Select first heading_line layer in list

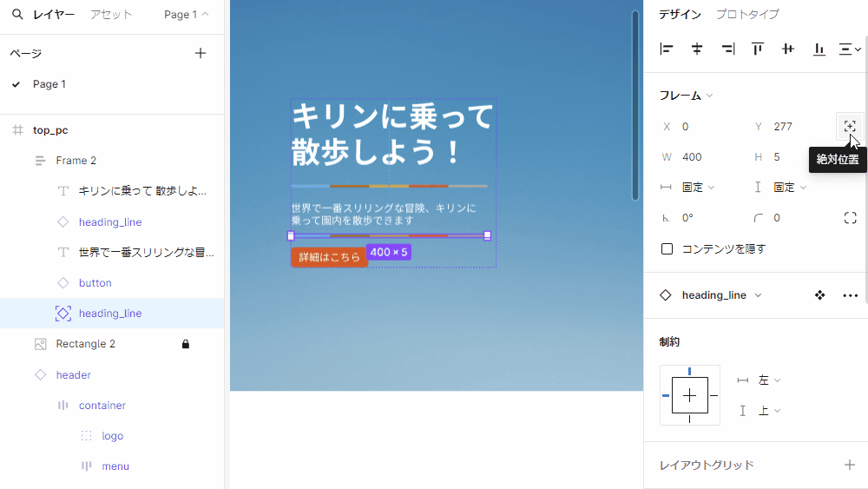pos(110,222)
